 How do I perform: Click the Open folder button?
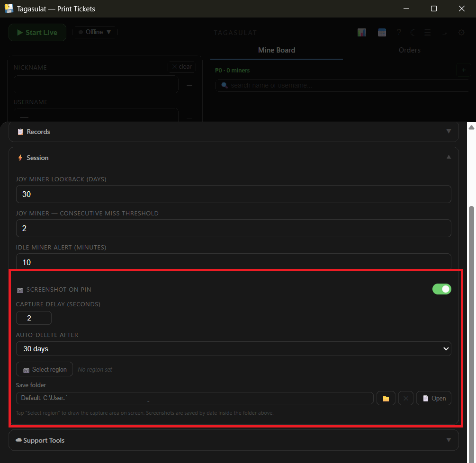click(x=434, y=398)
